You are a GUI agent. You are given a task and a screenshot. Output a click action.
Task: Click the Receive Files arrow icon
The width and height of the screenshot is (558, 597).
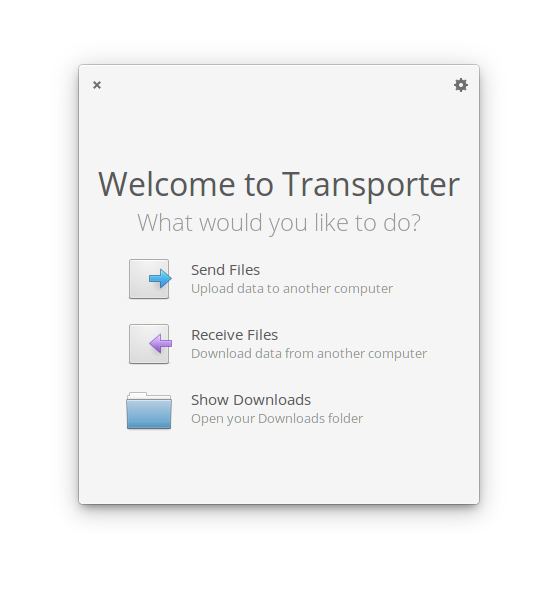(150, 344)
